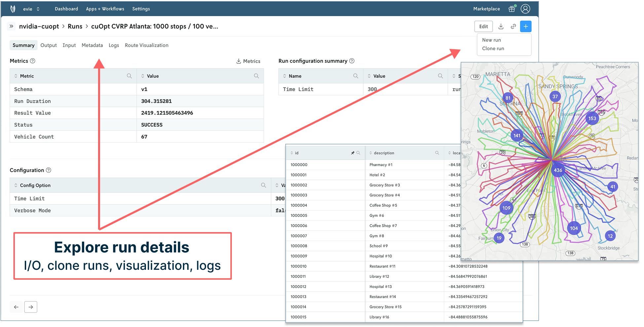This screenshot has height=327, width=644.
Task: Sort the metrics Value column
Action: pos(143,76)
